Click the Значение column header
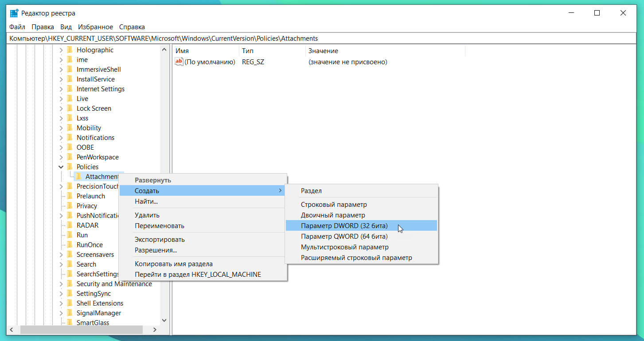 [x=385, y=51]
